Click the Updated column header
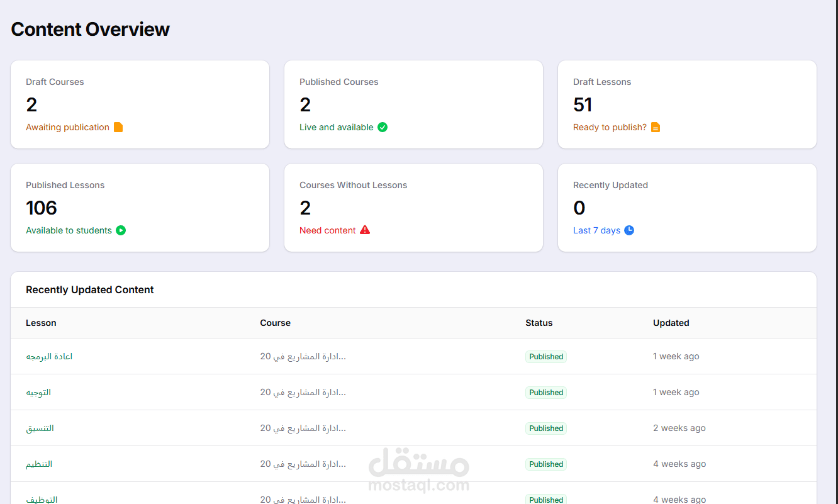Image resolution: width=838 pixels, height=504 pixels. click(671, 323)
